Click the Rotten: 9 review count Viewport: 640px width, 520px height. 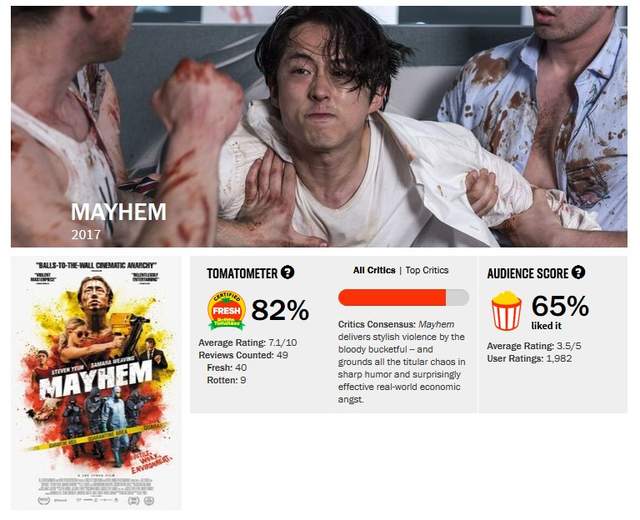tap(227, 380)
